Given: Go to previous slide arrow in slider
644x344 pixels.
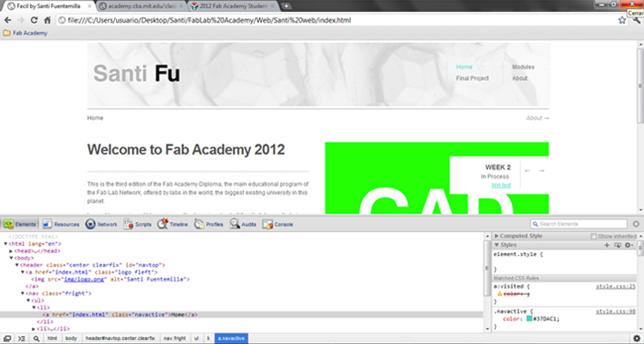Looking at the screenshot, I should (x=528, y=171).
